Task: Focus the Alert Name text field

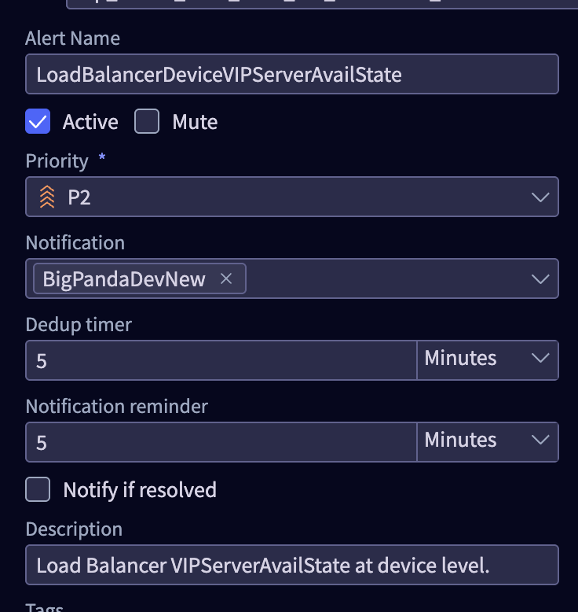Action: click(x=292, y=74)
